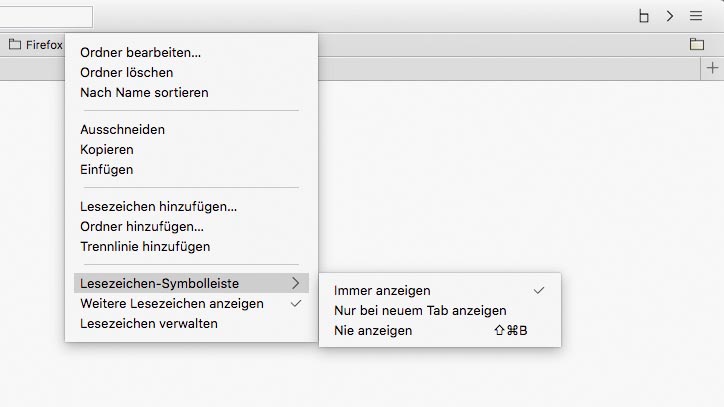Screen dimensions: 724x407
Task: Click 'Nach Name sortieren'
Action: pyautogui.click(x=144, y=92)
